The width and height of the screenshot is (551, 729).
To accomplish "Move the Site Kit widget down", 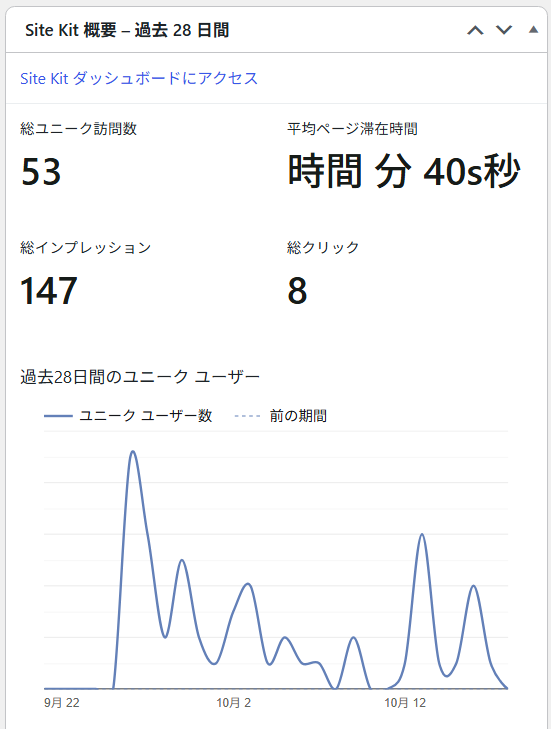I will coord(504,30).
